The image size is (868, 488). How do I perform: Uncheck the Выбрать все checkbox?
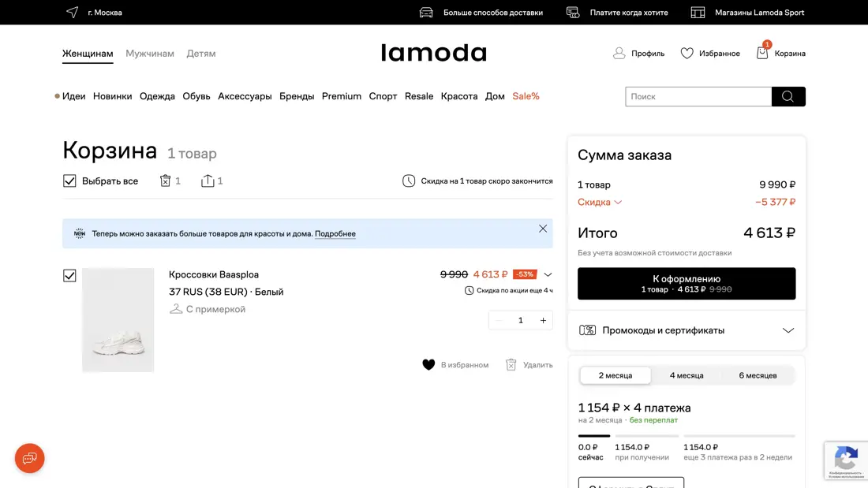click(69, 181)
